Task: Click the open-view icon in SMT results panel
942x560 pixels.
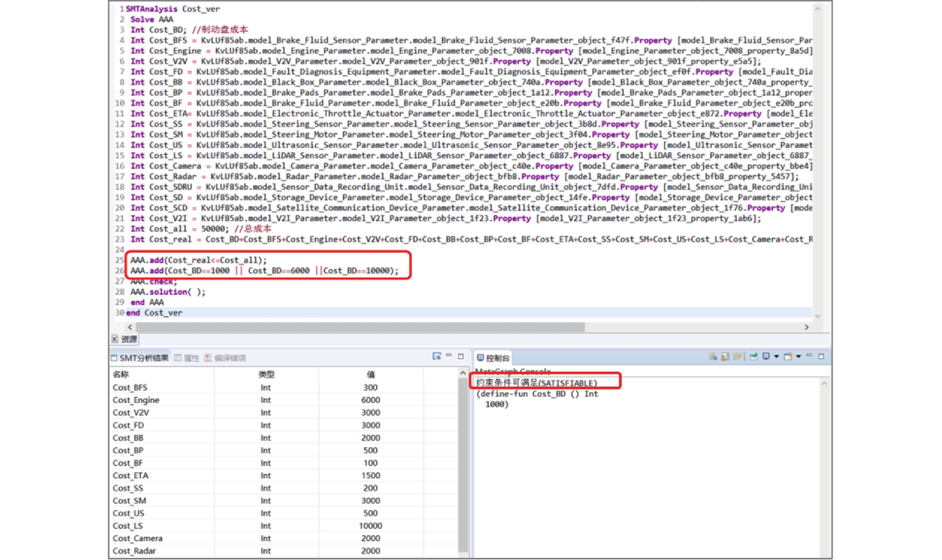Action: (437, 356)
